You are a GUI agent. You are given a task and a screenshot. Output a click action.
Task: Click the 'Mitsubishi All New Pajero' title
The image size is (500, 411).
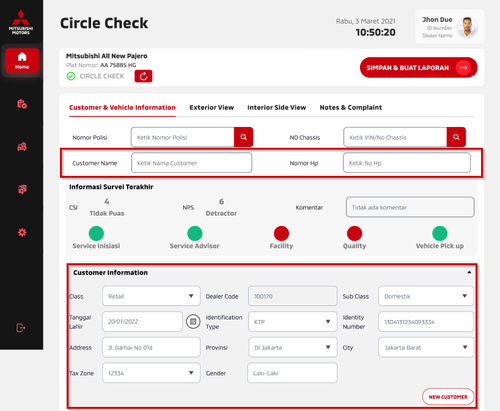pos(107,56)
